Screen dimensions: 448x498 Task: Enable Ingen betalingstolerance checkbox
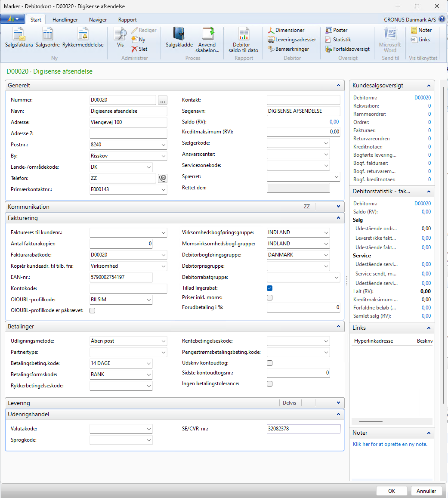tap(269, 384)
